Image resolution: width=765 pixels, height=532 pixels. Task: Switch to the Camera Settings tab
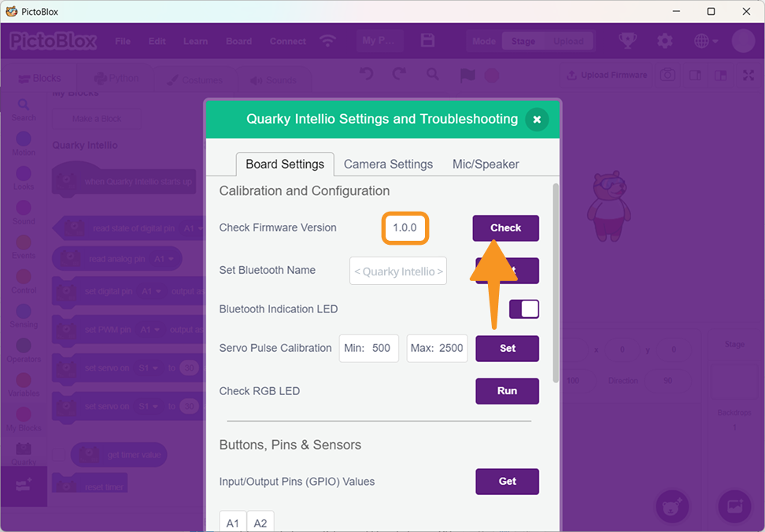388,164
